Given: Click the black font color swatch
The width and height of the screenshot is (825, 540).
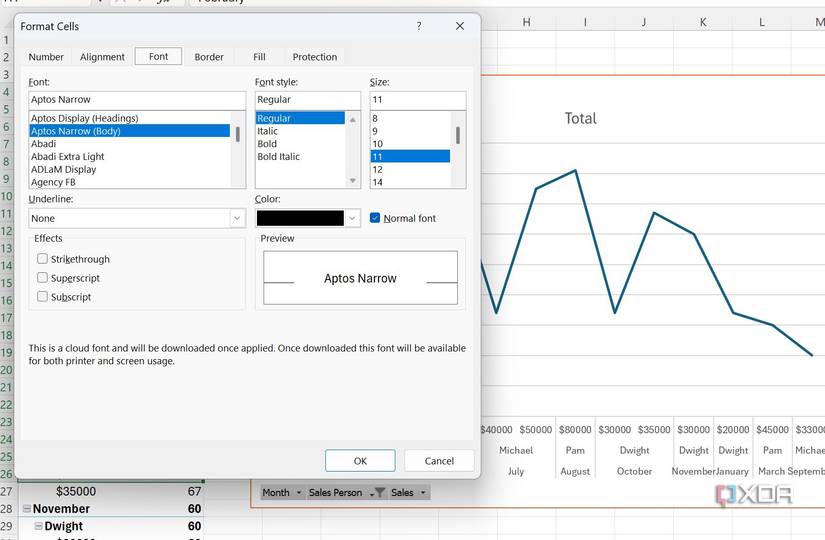Looking at the screenshot, I should [300, 218].
